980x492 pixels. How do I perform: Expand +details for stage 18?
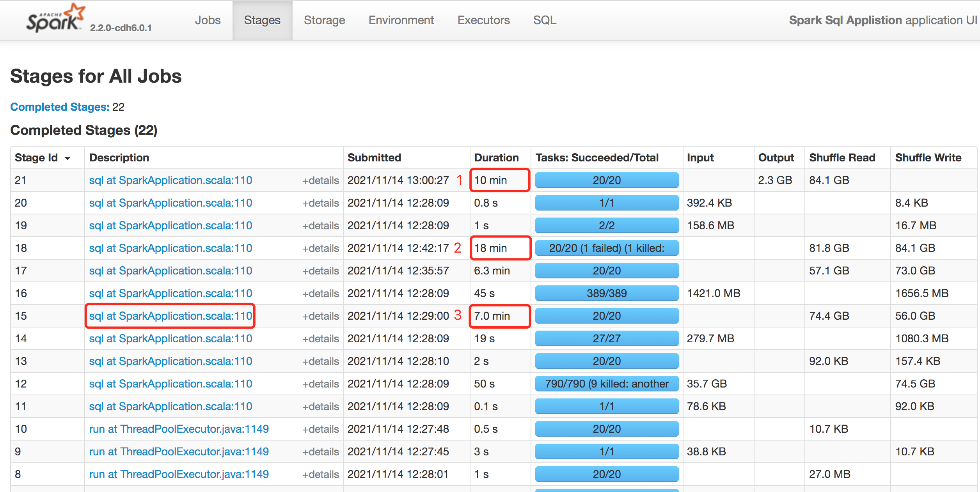(320, 248)
